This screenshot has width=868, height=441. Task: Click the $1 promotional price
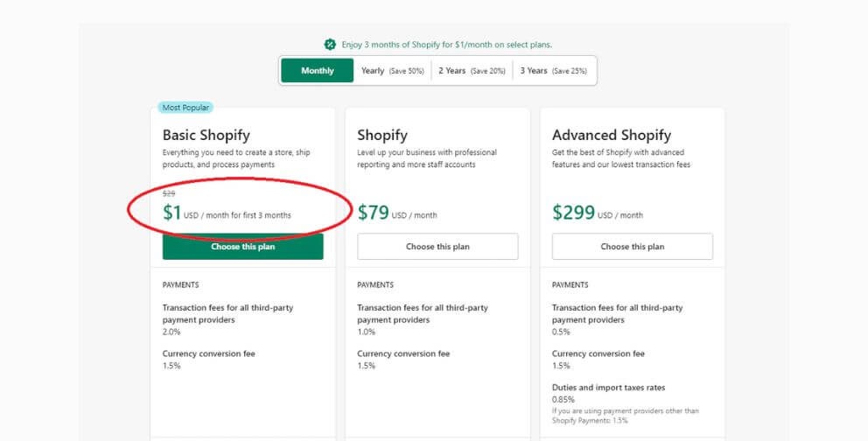[x=172, y=213]
